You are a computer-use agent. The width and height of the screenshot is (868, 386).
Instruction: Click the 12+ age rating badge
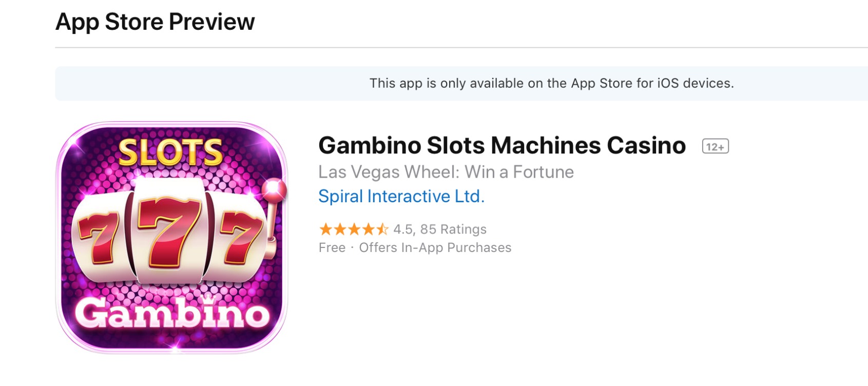tap(715, 147)
